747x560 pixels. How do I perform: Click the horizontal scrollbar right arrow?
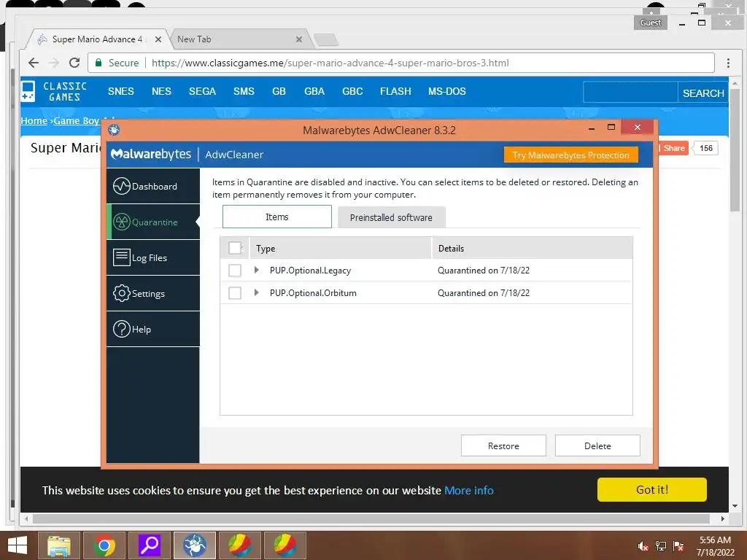(x=723, y=518)
